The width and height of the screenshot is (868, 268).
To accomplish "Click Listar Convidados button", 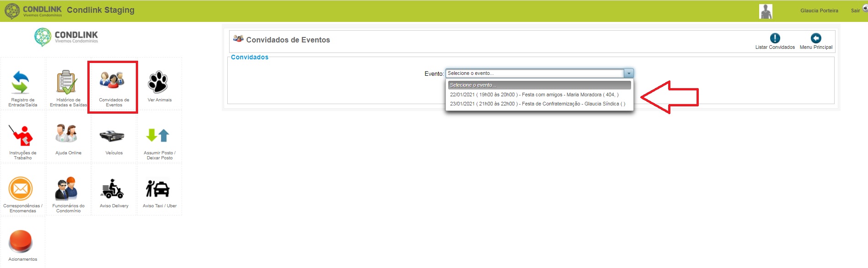I will tap(775, 41).
